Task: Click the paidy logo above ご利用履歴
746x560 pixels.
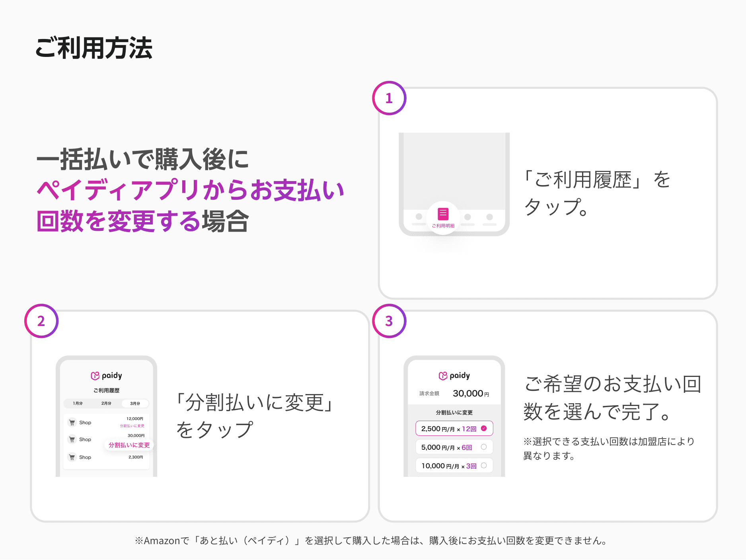Action: tap(106, 376)
